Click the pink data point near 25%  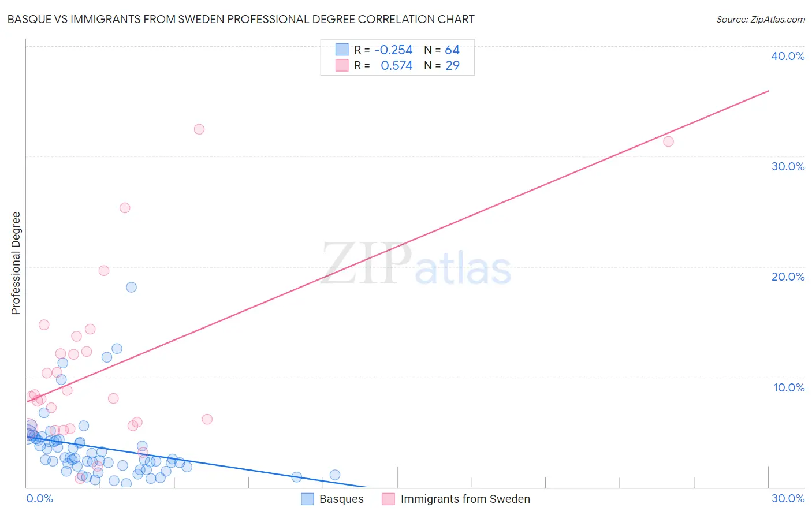[125, 208]
